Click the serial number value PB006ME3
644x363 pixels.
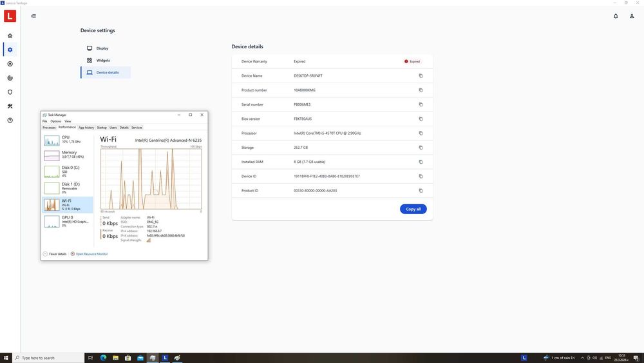pyautogui.click(x=302, y=104)
